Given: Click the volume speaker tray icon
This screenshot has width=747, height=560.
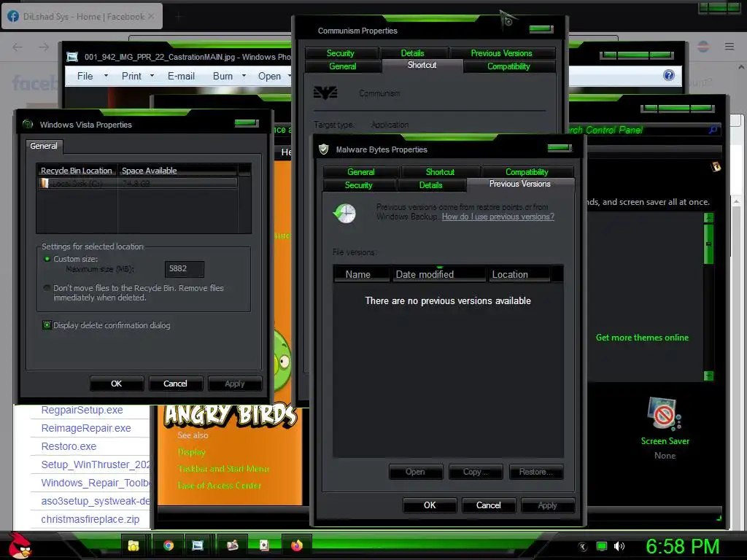Looking at the screenshot, I should [x=619, y=546].
